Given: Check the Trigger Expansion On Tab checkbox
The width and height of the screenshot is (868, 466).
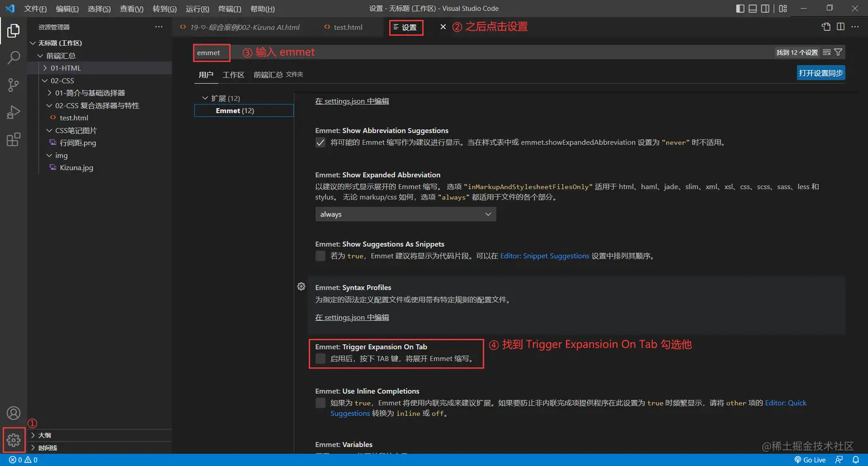Looking at the screenshot, I should pyautogui.click(x=320, y=359).
